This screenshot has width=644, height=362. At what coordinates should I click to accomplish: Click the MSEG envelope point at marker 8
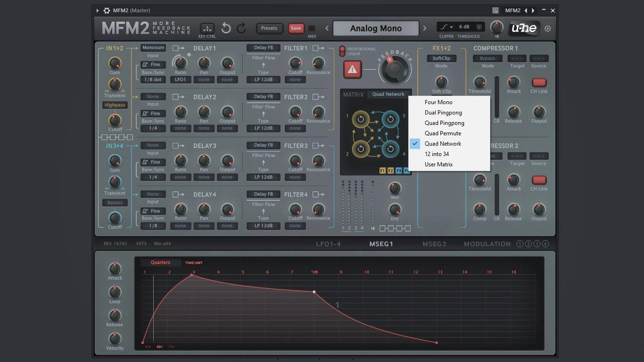(314, 292)
